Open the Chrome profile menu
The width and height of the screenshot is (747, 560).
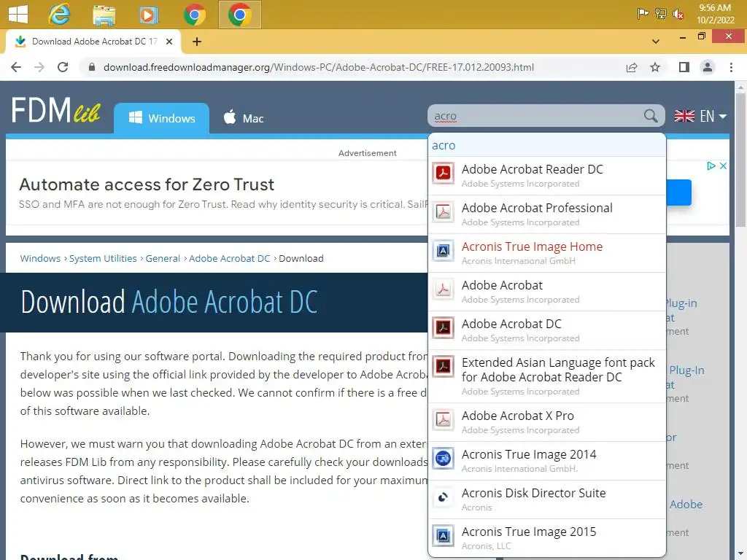(708, 67)
